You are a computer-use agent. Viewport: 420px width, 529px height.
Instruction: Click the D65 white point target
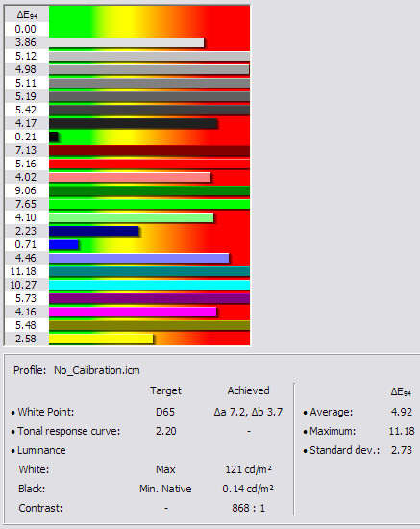click(x=165, y=412)
